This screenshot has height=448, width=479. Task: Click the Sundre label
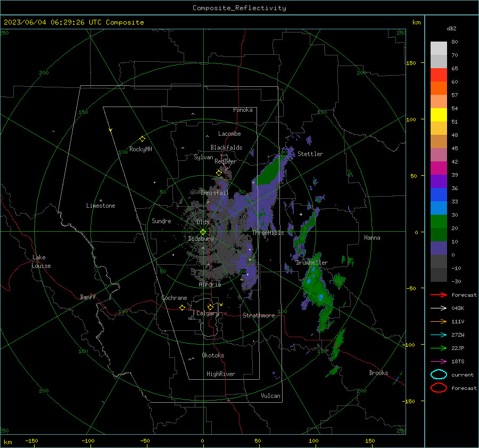click(x=161, y=221)
